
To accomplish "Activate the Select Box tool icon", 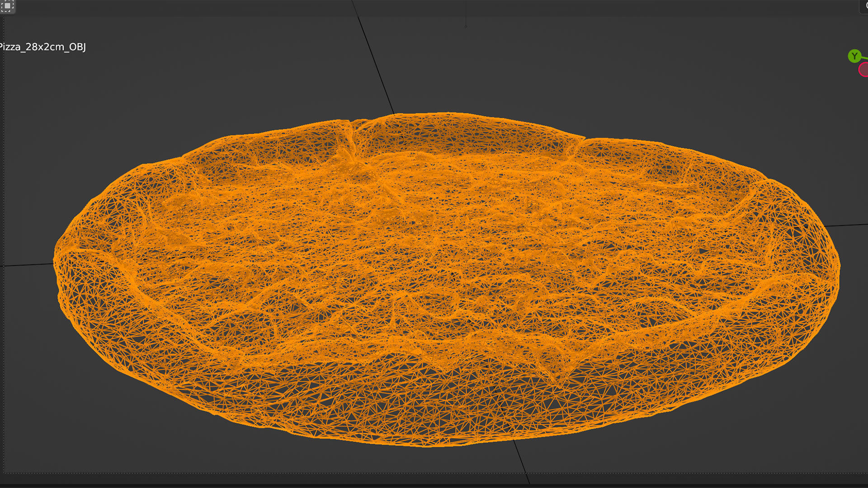I will pyautogui.click(x=7, y=6).
